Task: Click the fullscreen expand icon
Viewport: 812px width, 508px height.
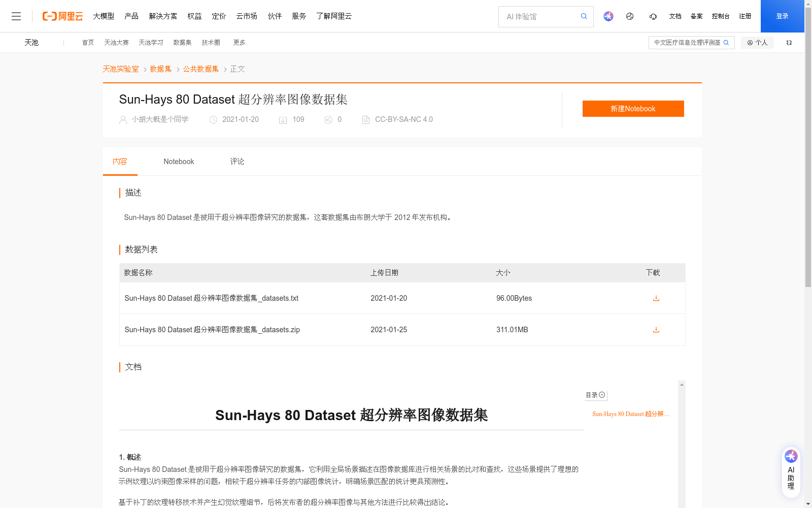Action: pyautogui.click(x=789, y=43)
